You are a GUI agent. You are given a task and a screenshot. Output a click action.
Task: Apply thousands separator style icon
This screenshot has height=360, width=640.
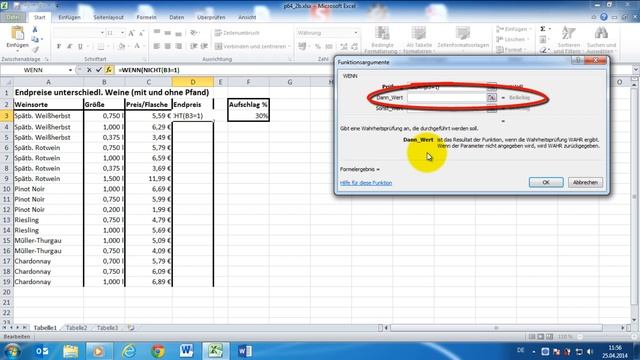(329, 47)
